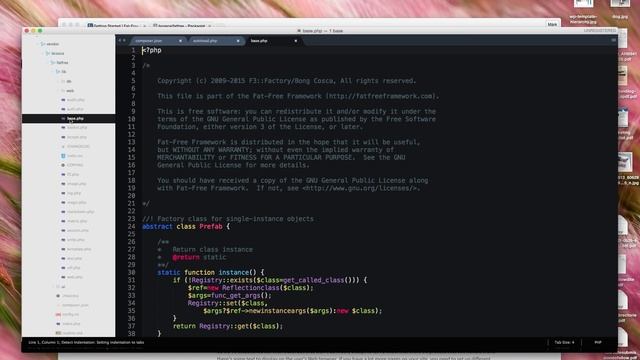This screenshot has height=360, width=640.
Task: Close the composer.json tab
Action: [180, 41]
